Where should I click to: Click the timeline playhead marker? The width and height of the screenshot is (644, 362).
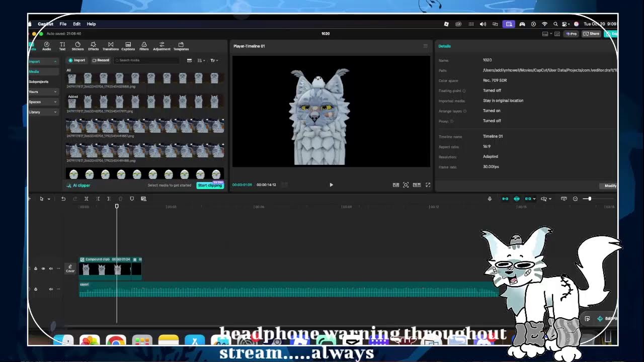click(117, 206)
